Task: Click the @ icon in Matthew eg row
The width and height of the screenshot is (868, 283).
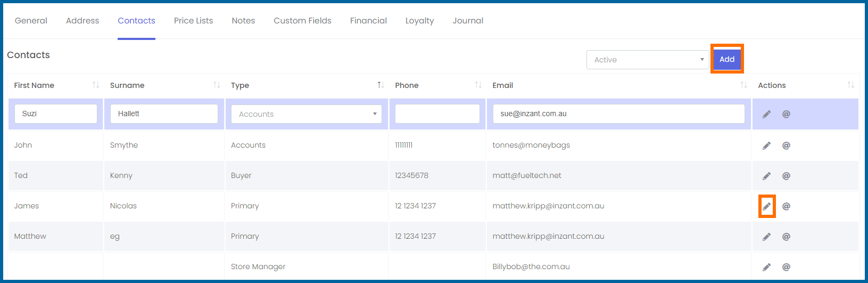Action: tap(786, 237)
